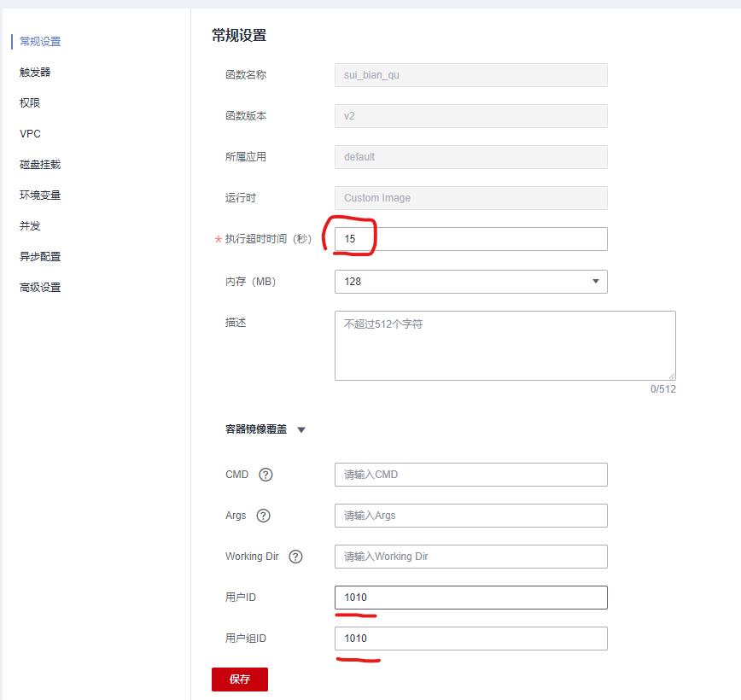Focus the Working Dir input field
Screen dimensions: 741x700
[x=470, y=557]
